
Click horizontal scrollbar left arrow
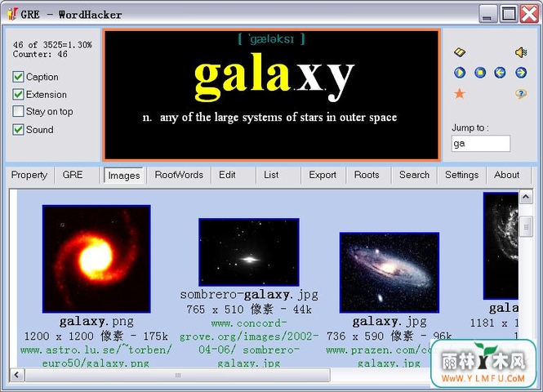16,375
